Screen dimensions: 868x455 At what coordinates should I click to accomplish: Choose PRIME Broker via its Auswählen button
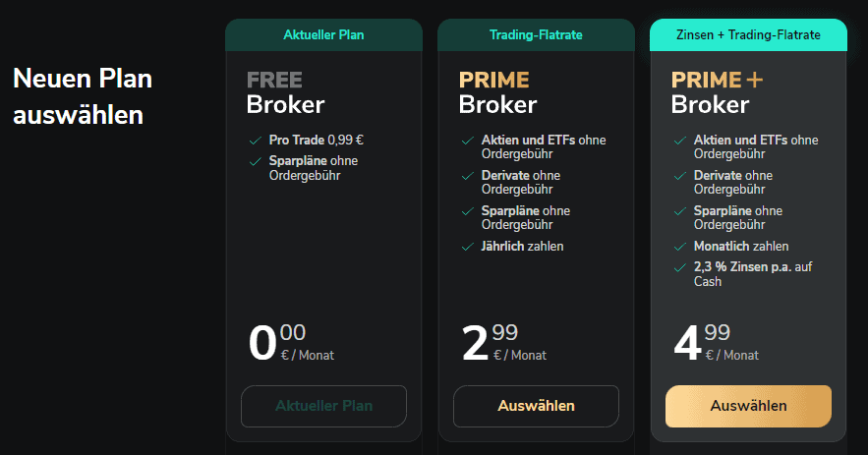[x=536, y=406]
